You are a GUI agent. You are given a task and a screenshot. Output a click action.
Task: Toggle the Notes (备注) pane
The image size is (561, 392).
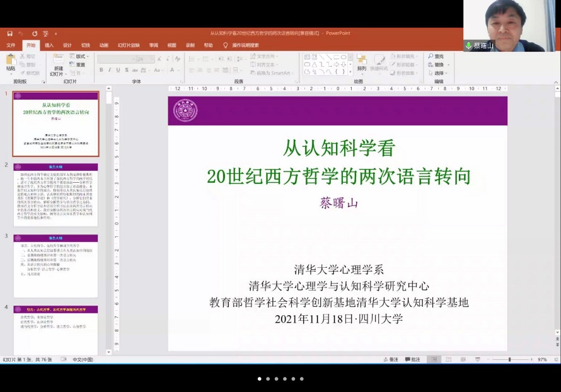(391, 359)
